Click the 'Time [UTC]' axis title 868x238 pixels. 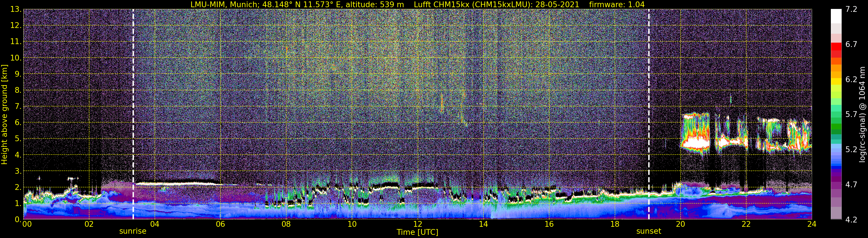(417, 232)
